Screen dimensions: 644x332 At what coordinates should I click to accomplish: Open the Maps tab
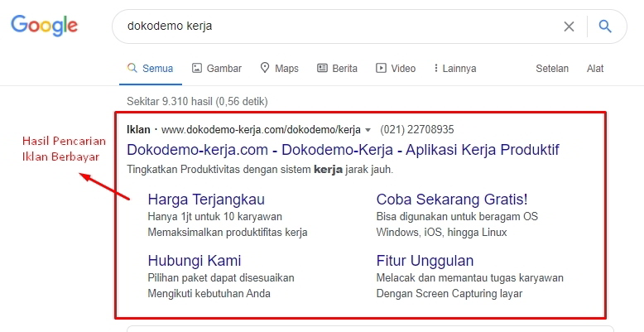click(x=280, y=68)
